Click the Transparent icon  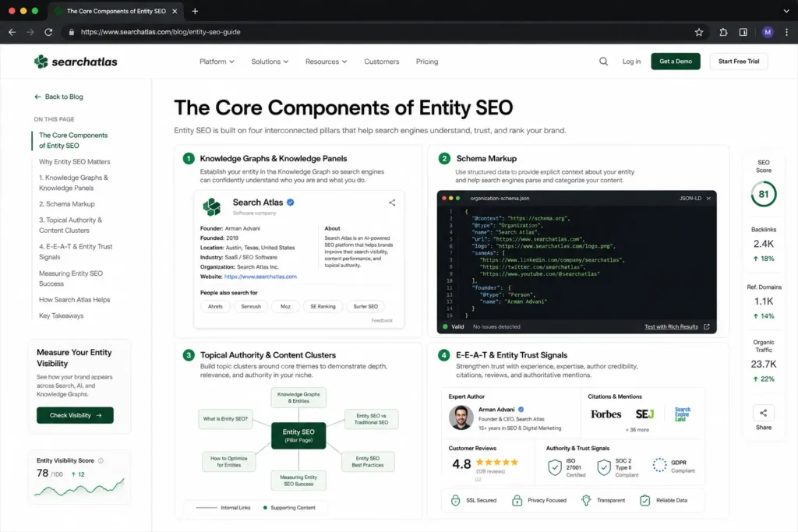coord(586,500)
